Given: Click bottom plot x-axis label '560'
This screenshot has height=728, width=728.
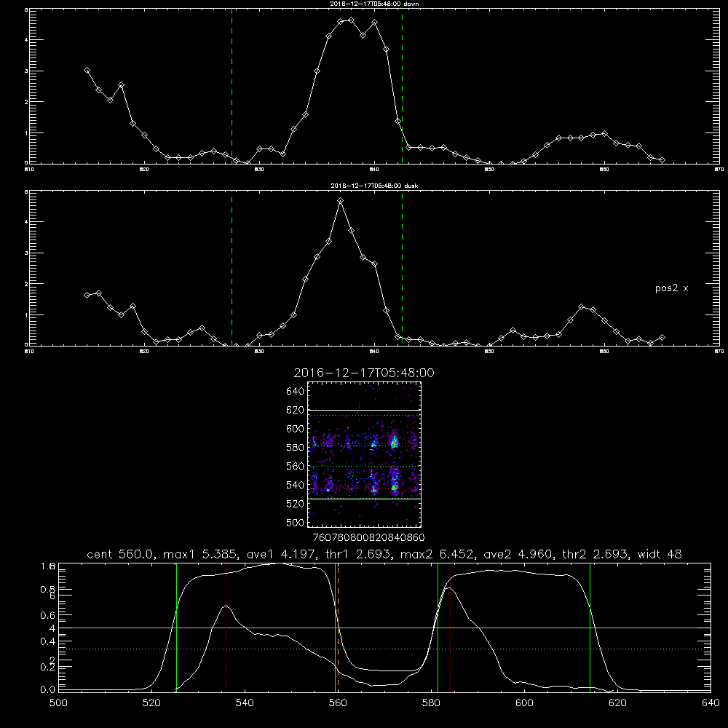Looking at the screenshot, I should pyautogui.click(x=338, y=703).
